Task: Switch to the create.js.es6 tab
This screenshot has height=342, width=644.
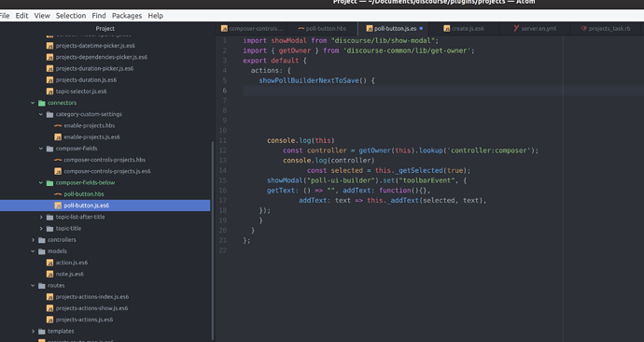Action: pyautogui.click(x=464, y=28)
